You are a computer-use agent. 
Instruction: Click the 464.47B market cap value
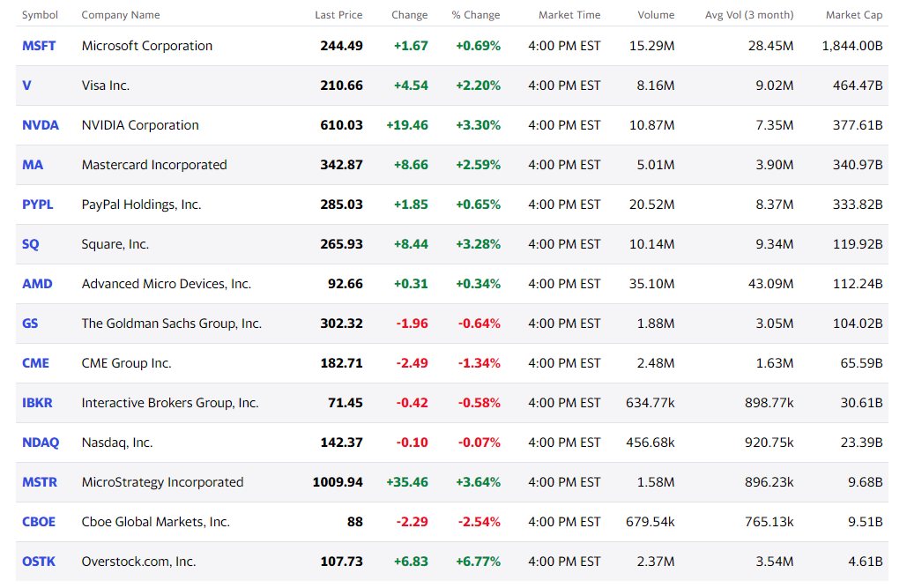tap(858, 86)
